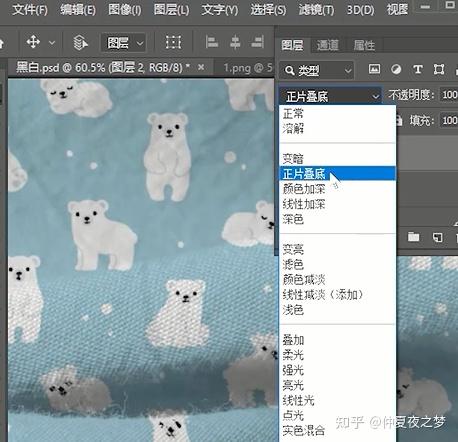Choose highlighted 正片叠底 blend mode

point(337,174)
